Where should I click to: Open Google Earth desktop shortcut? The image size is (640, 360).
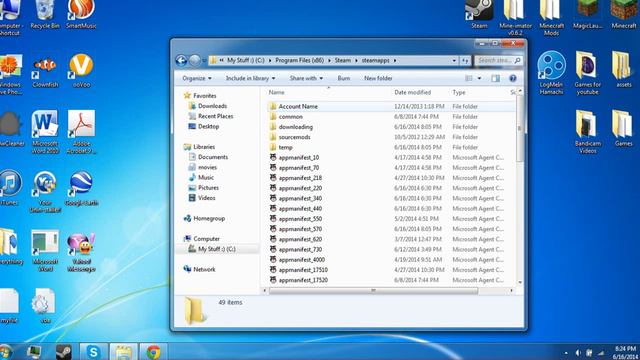click(x=81, y=189)
